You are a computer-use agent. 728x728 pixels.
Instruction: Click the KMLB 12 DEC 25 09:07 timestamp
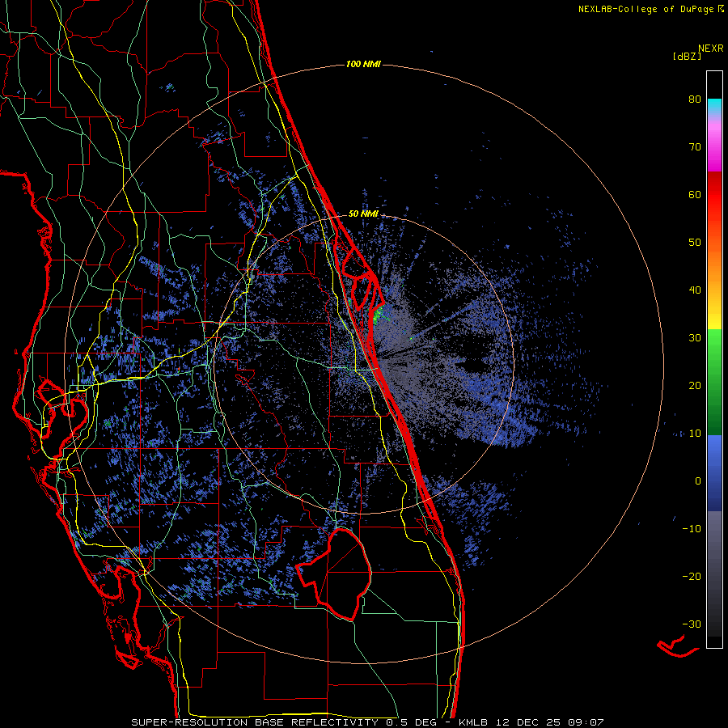[531, 722]
